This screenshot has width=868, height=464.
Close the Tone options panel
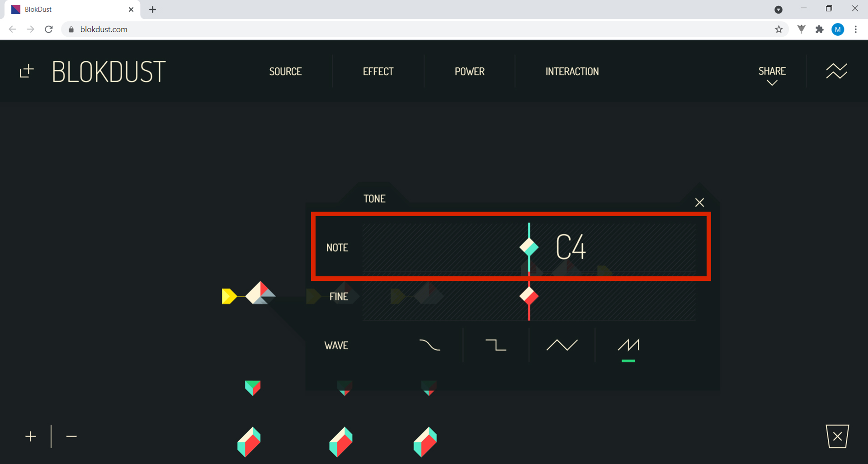point(699,202)
